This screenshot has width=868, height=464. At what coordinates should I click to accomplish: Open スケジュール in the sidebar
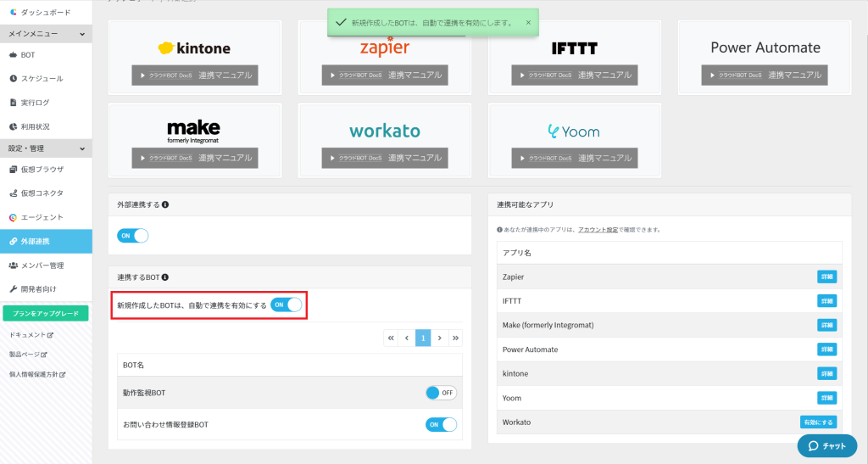46,79
